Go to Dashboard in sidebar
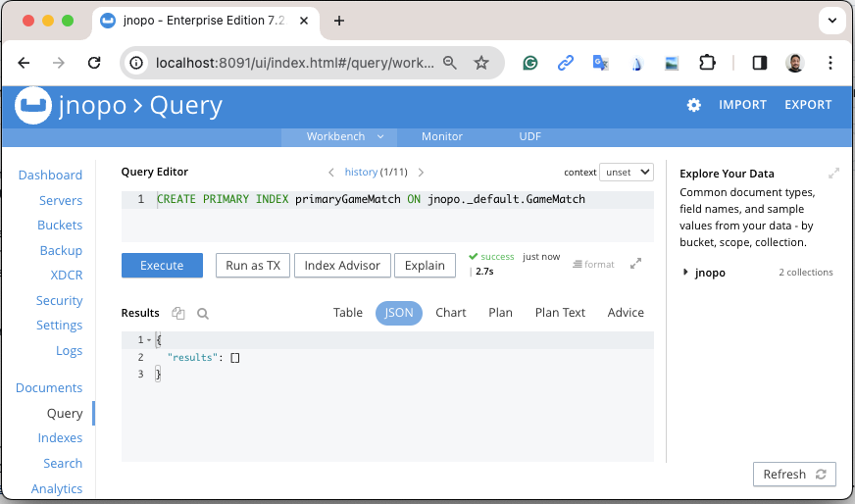This screenshot has height=504, width=855. click(50, 176)
